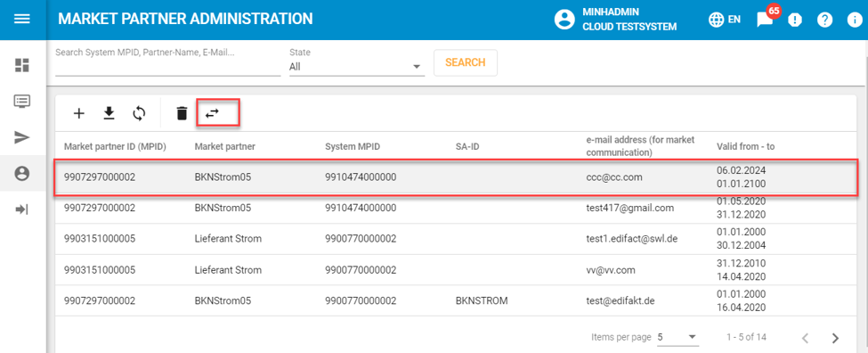The width and height of the screenshot is (868, 353).
Task: Click the download icon in toolbar
Action: click(109, 113)
